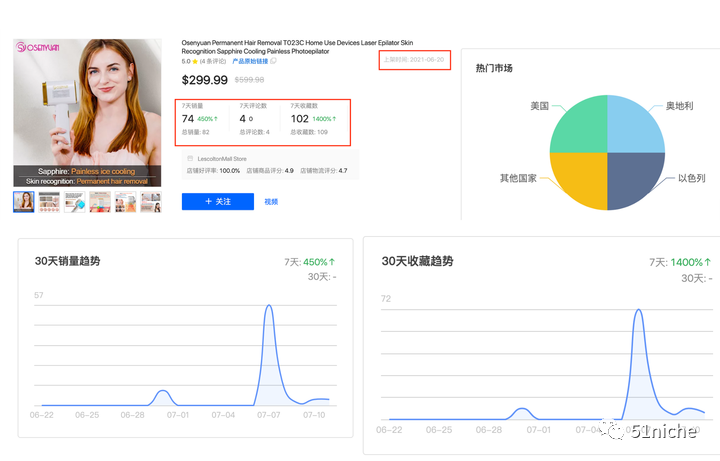The image size is (720, 461).
Task: Click the 7天: 450% label on the sales chart
Action: pos(310,262)
